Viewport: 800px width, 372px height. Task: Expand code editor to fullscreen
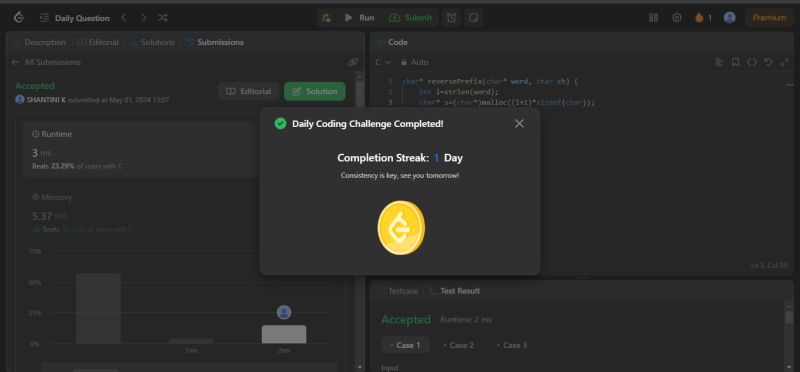click(x=785, y=62)
